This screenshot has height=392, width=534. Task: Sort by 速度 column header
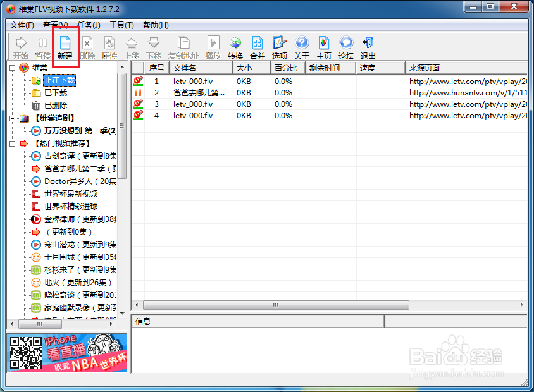[381, 68]
